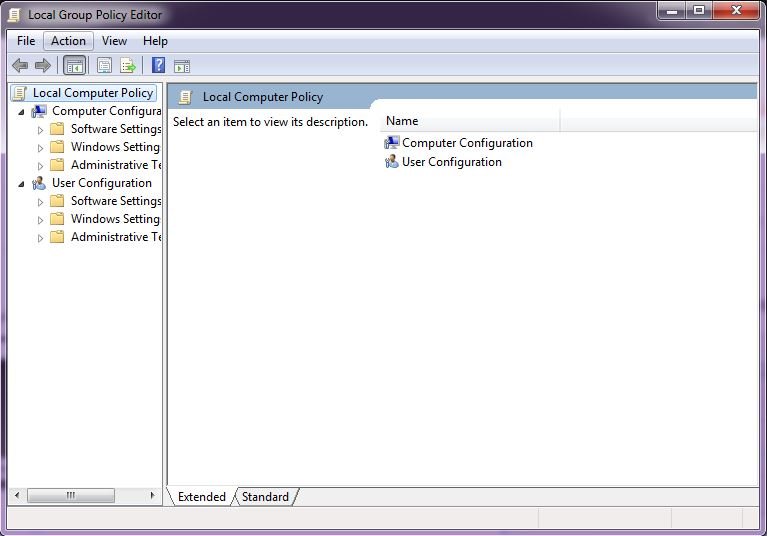Click User Configuration icon in the Name list
767x536 pixels.
coord(392,161)
